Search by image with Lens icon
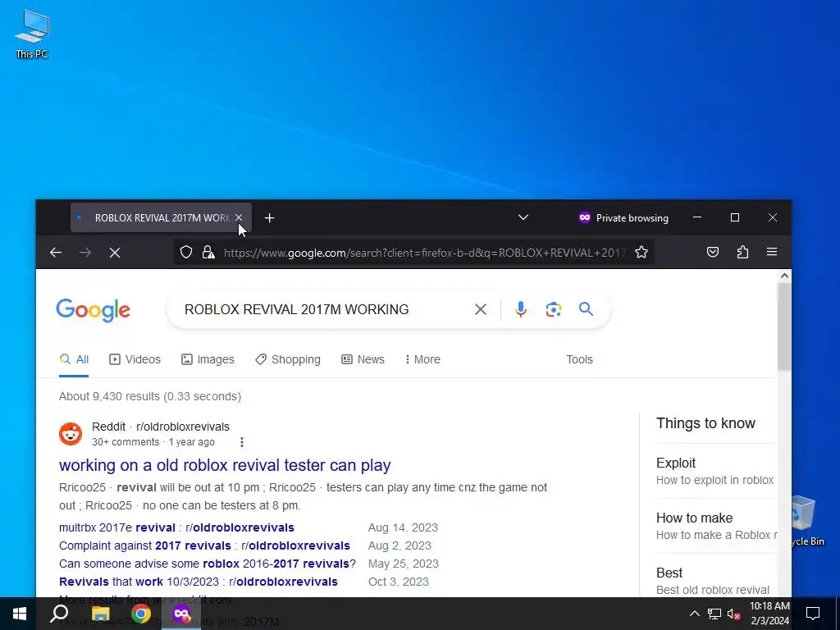Screen dimensions: 840x630 (x=554, y=309)
